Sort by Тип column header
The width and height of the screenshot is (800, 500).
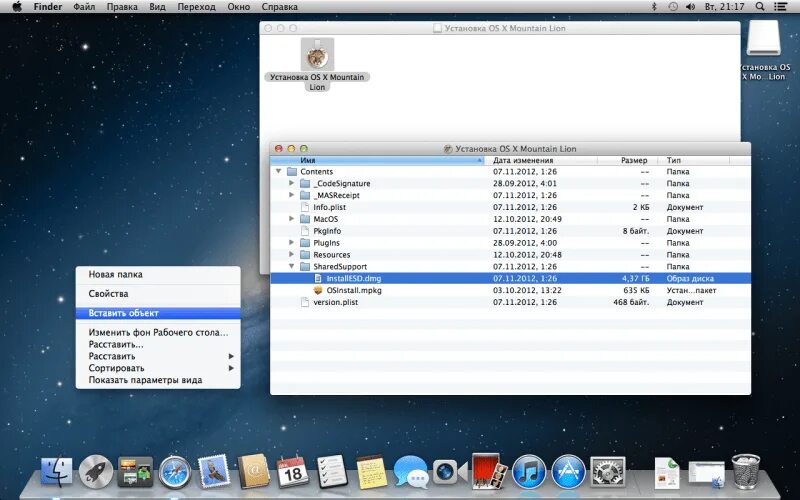point(694,160)
